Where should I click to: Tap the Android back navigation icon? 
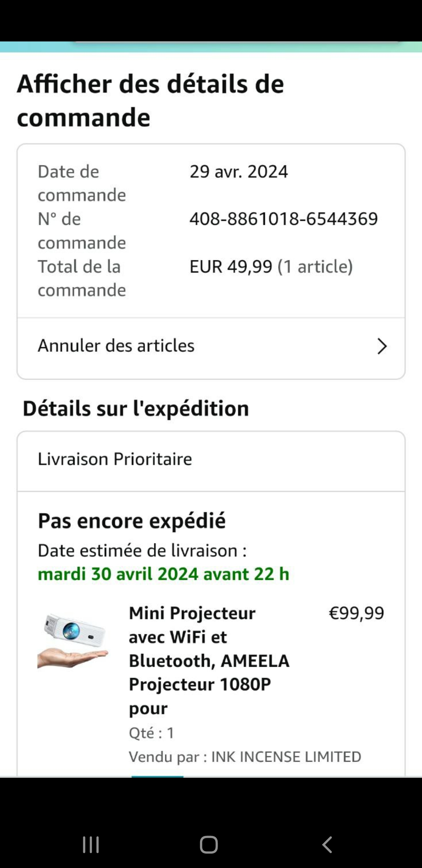click(x=327, y=845)
